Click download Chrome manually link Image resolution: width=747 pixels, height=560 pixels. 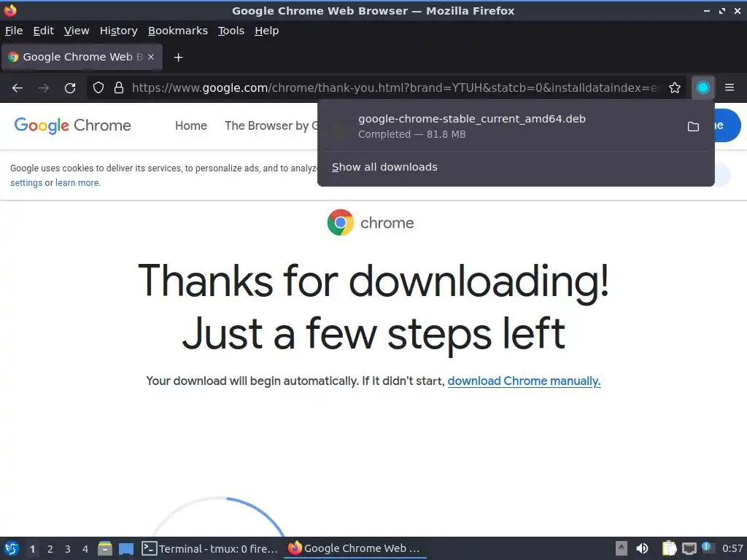524,381
